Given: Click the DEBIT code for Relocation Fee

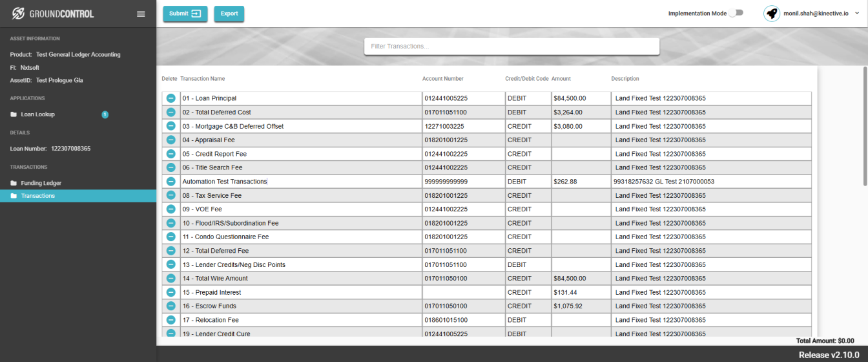Looking at the screenshot, I should [x=528, y=320].
